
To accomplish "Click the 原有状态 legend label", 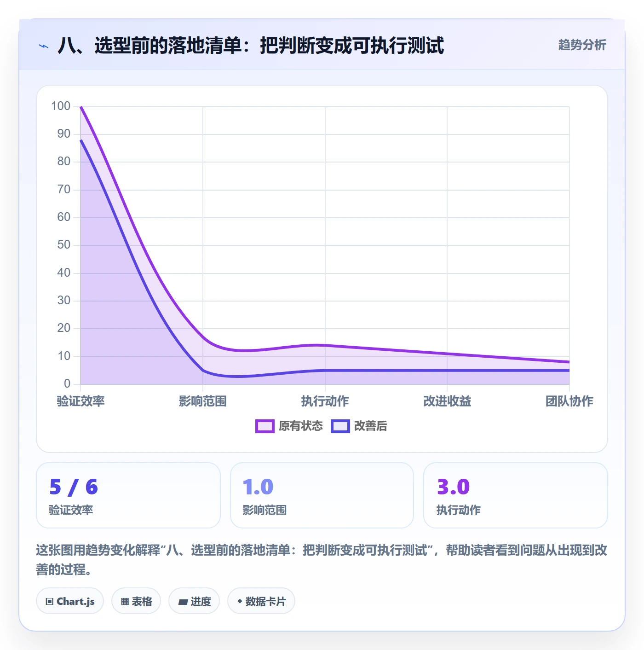I will (x=301, y=426).
